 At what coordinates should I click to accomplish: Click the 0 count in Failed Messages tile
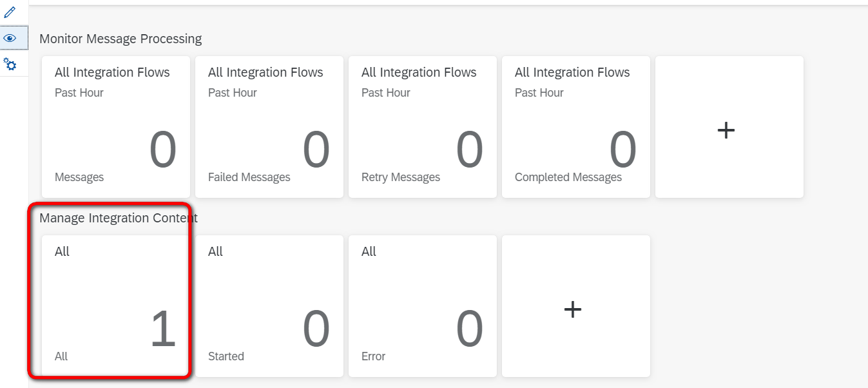(x=316, y=150)
